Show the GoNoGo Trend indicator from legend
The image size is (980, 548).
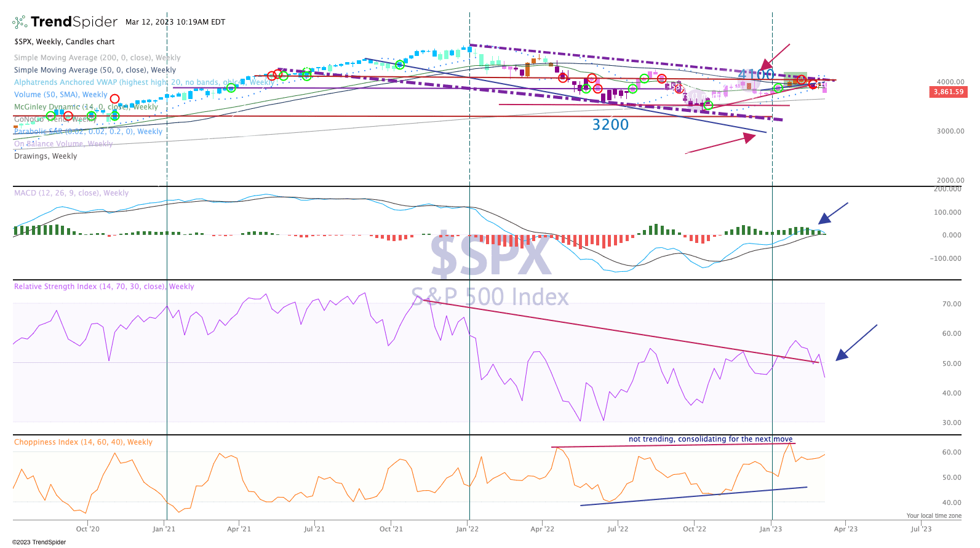pos(55,119)
